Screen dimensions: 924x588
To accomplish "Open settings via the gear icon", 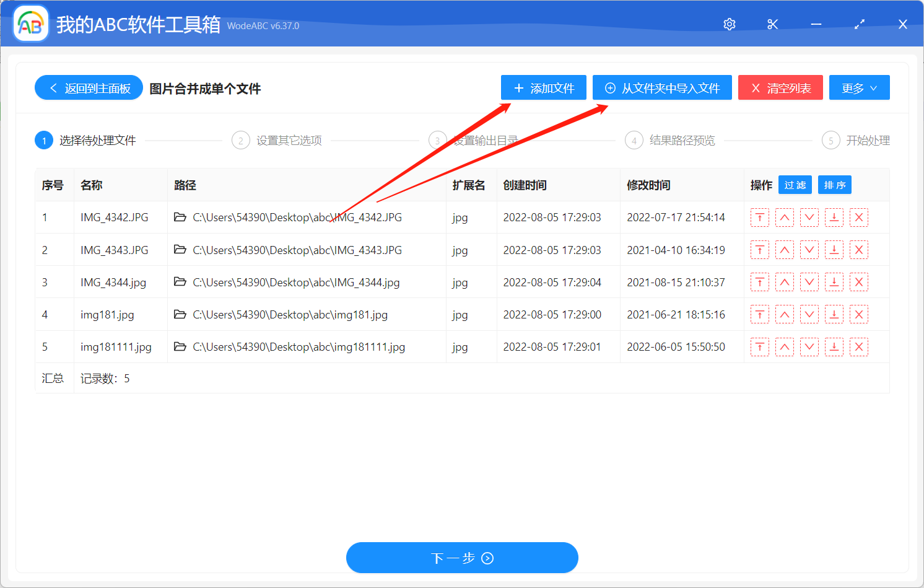I will pos(729,24).
